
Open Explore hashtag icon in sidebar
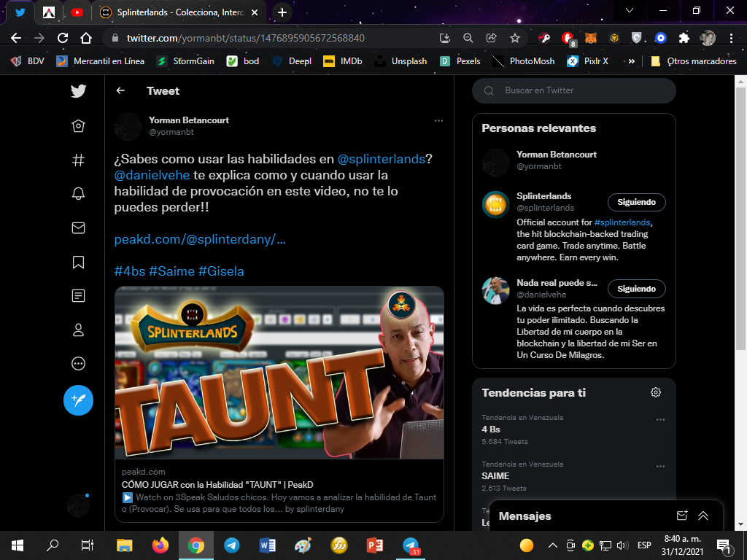coord(78,160)
